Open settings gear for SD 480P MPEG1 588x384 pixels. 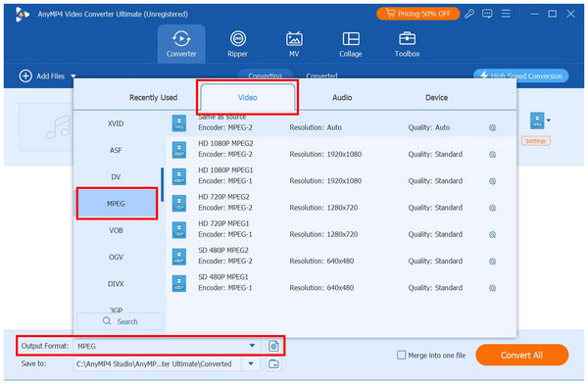tap(492, 288)
